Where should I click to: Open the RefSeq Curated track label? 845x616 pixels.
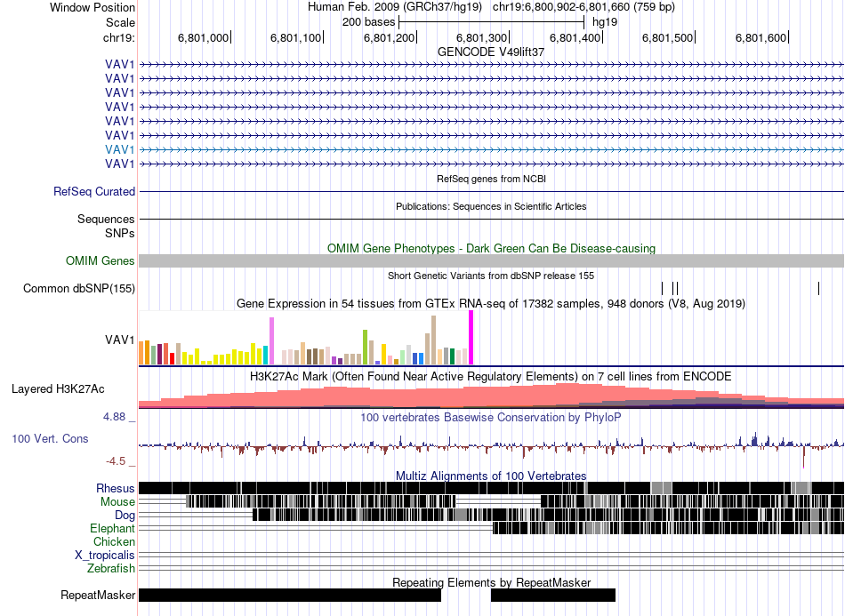(x=94, y=192)
